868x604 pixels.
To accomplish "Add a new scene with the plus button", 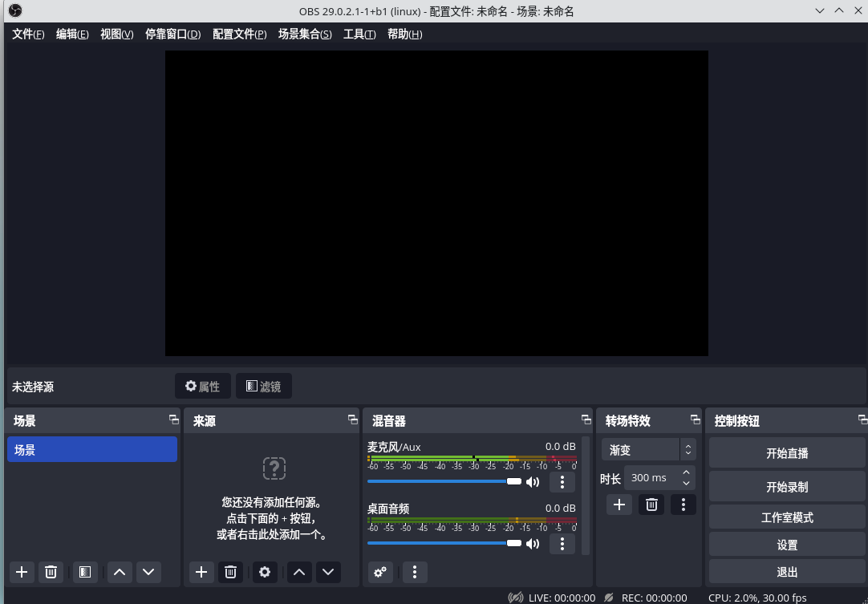I will [x=22, y=572].
